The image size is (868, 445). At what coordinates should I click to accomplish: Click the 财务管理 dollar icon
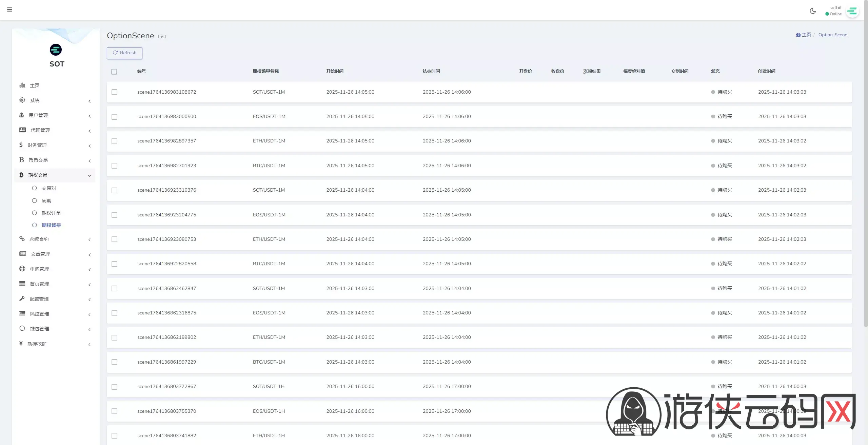(21, 145)
